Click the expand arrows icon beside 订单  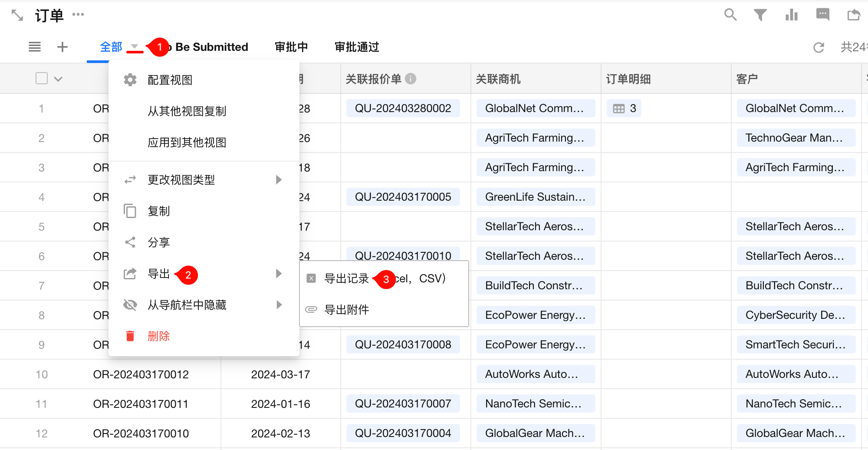(17, 15)
